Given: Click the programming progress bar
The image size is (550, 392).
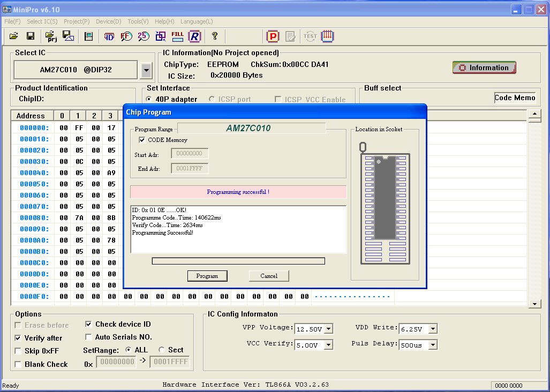Looking at the screenshot, I should 238,261.
